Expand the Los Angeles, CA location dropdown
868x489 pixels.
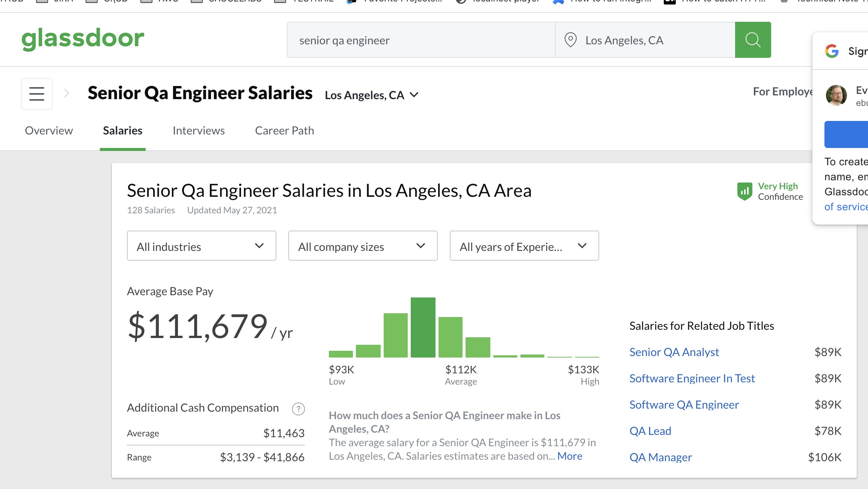(372, 95)
